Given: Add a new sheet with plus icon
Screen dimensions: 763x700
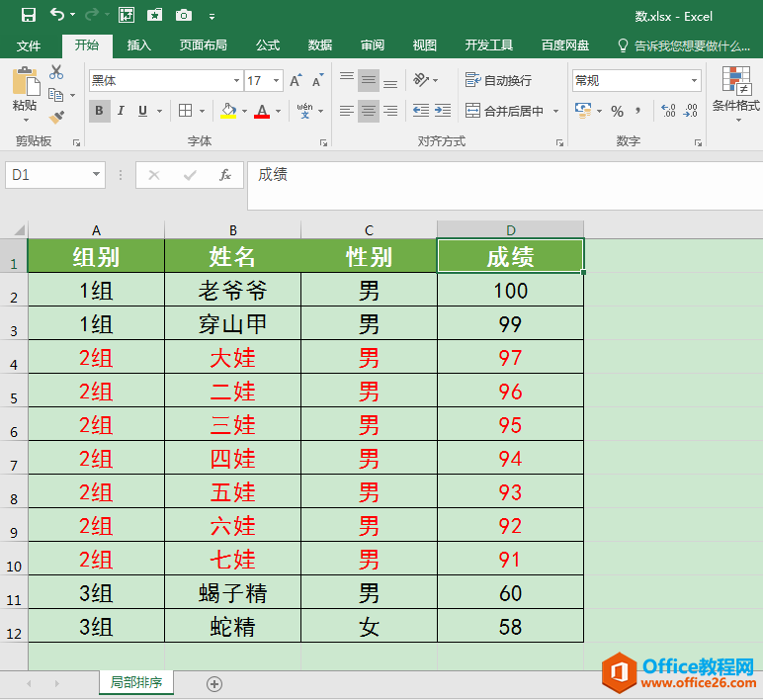Looking at the screenshot, I should pyautogui.click(x=214, y=683).
